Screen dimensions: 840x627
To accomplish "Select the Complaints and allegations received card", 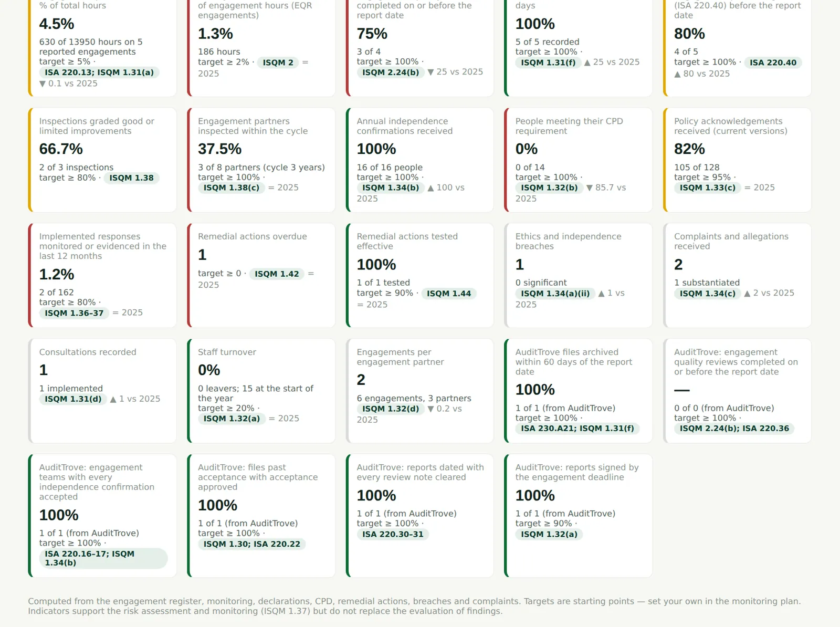I will (737, 275).
